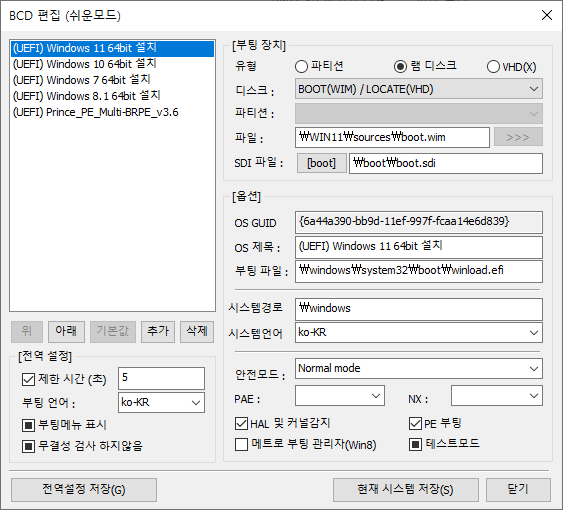The width and height of the screenshot is (563, 510).
Task: Click the 아래 button
Action: 66,332
